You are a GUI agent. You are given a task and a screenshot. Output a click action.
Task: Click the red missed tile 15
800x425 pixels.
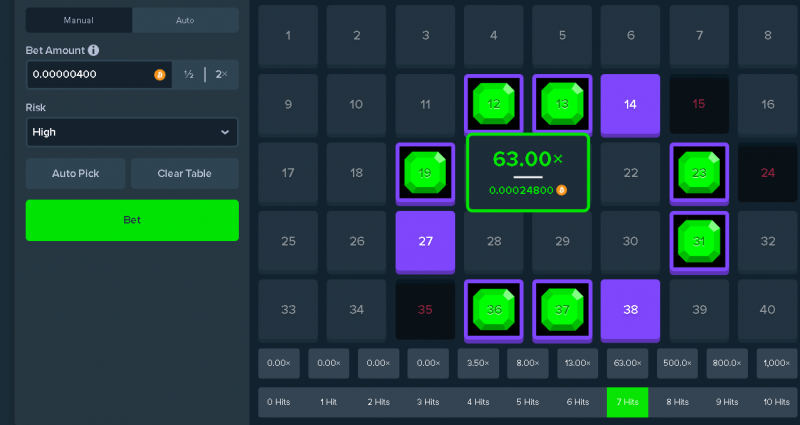[699, 105]
